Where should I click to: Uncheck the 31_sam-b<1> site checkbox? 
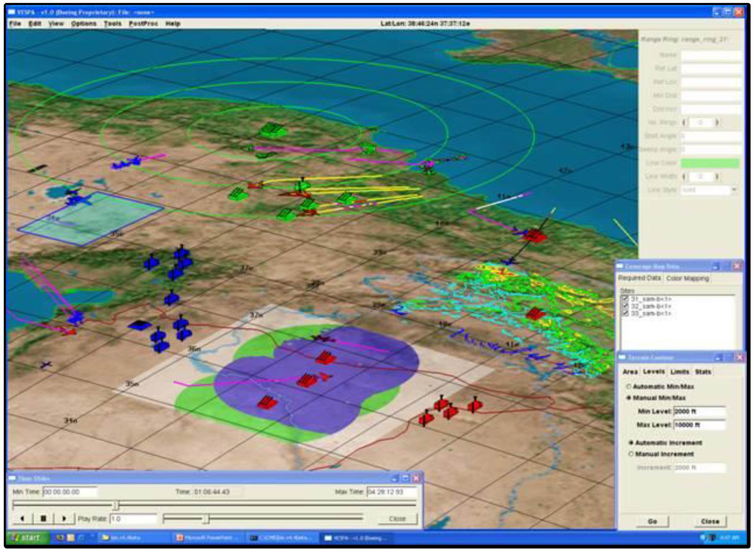(x=625, y=299)
